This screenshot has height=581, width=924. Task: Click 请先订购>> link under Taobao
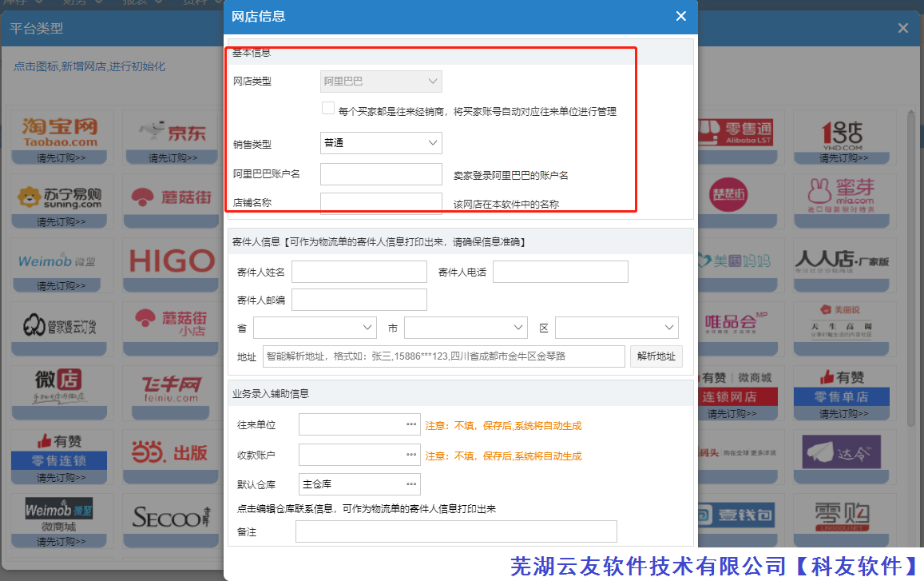point(61,158)
